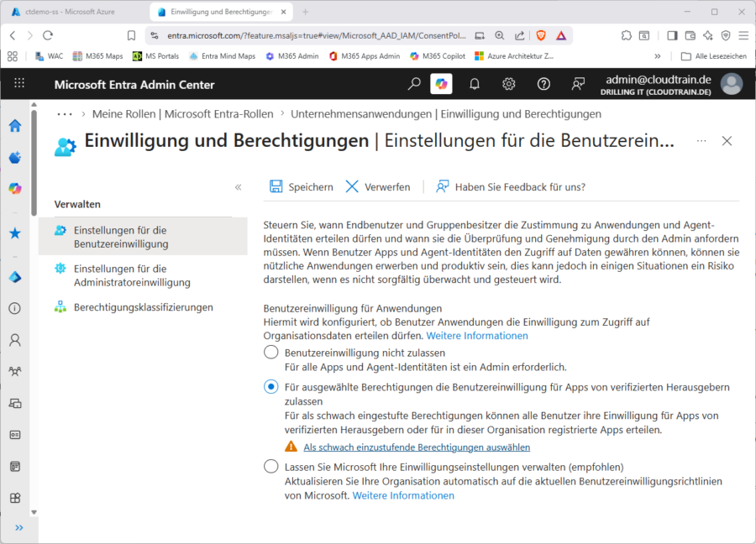
Task: Open the info circle icon in sidebar
Action: [15, 308]
